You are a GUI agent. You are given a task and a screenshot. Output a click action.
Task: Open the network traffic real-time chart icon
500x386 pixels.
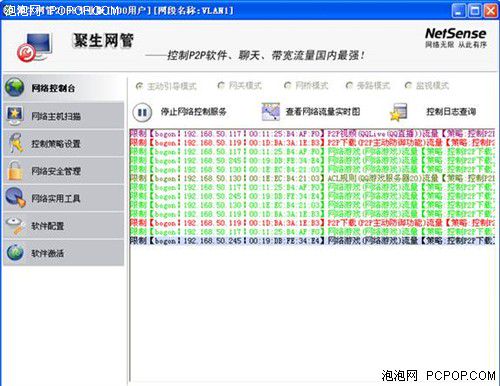tap(270, 112)
